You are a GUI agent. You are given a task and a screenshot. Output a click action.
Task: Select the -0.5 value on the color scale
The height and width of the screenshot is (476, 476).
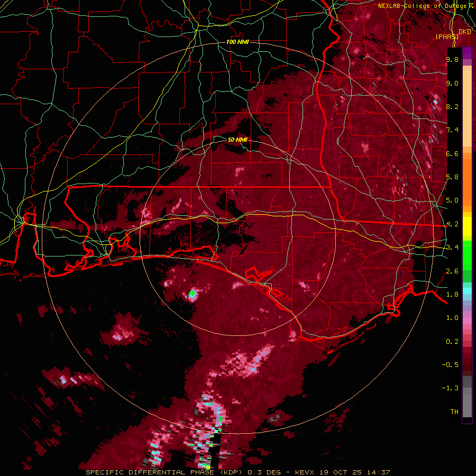pyautogui.click(x=450, y=365)
